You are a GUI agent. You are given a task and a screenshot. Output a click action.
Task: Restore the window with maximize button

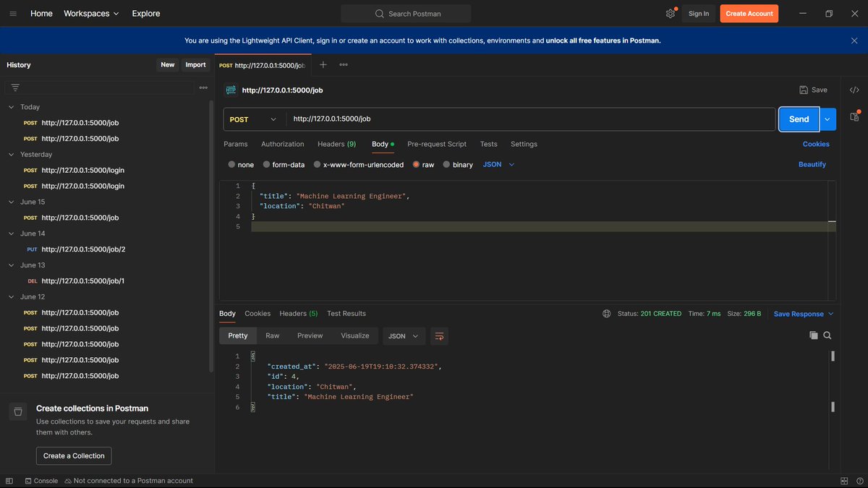(x=829, y=13)
